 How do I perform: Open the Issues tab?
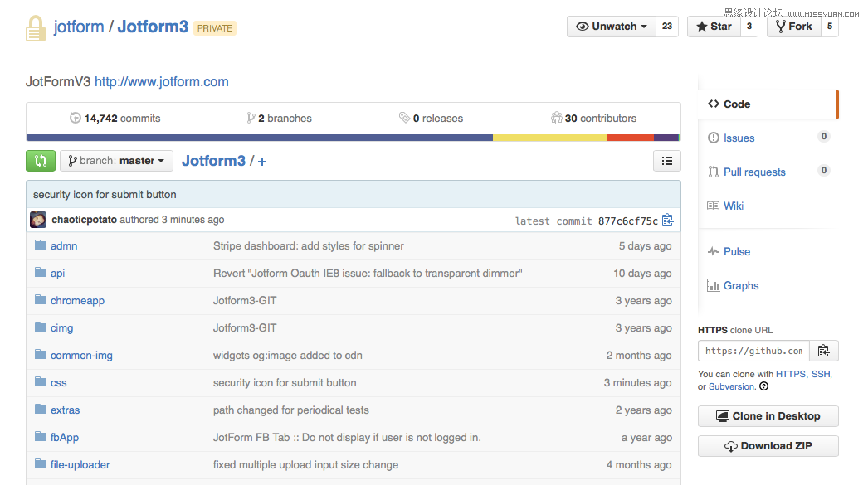click(739, 138)
